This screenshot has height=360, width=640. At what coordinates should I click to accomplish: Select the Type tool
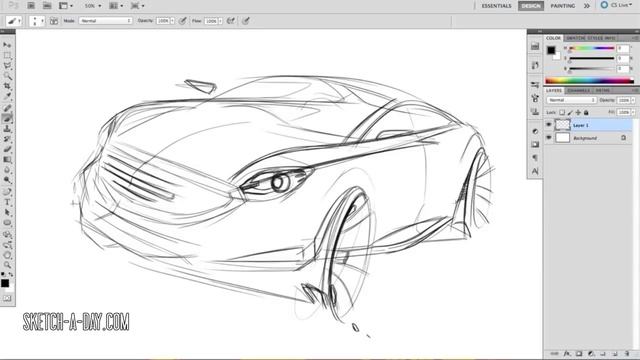(7, 202)
